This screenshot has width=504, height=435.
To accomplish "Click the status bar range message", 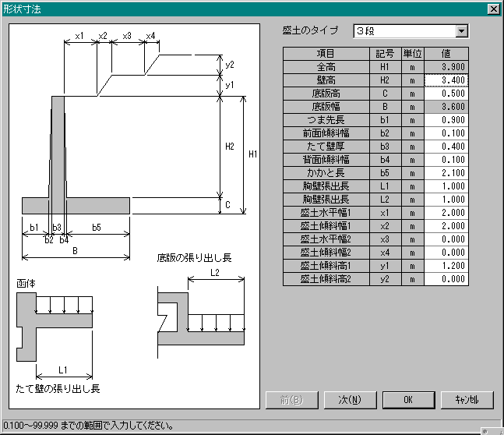I will coord(89,426).
